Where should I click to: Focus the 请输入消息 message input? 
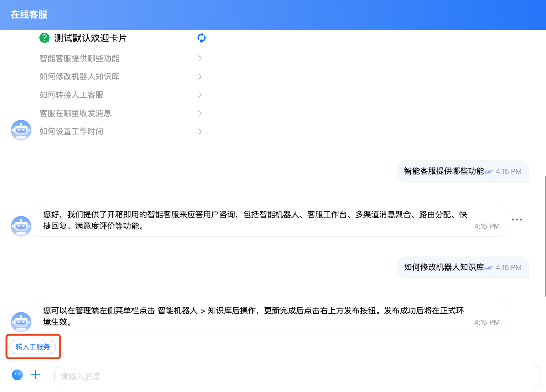297,376
